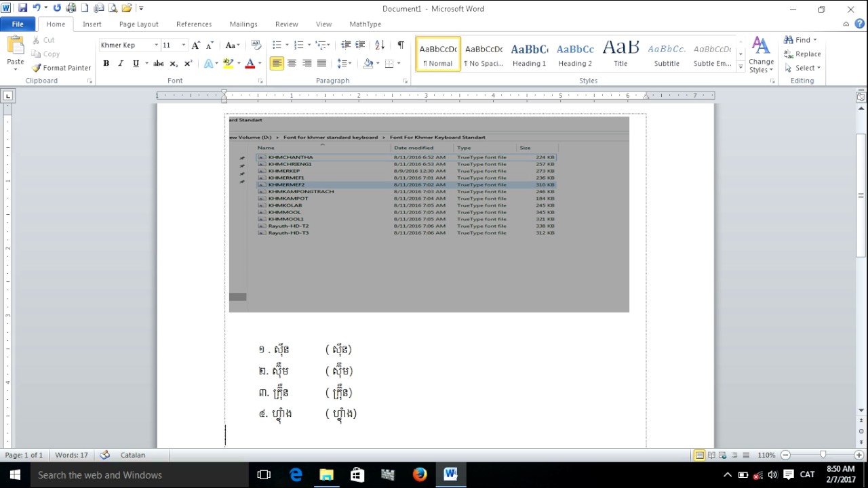Click the Words: 17 count
Image resolution: width=868 pixels, height=488 pixels.
71,455
